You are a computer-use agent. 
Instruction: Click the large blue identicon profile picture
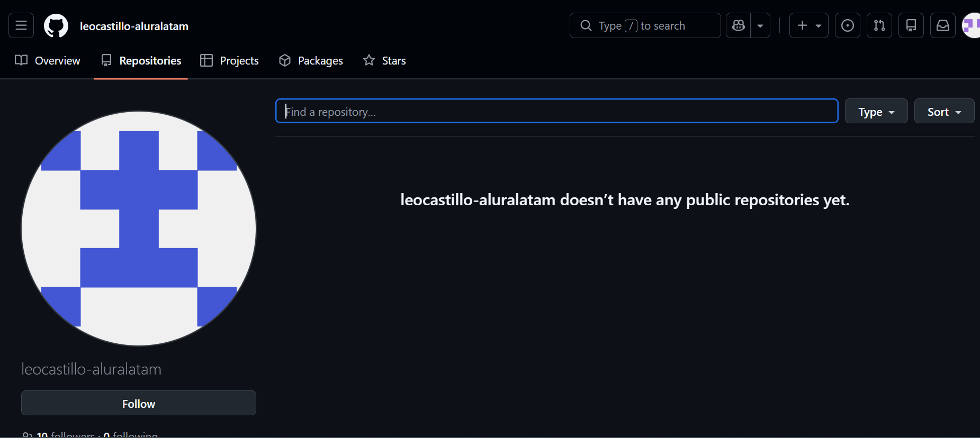139,229
